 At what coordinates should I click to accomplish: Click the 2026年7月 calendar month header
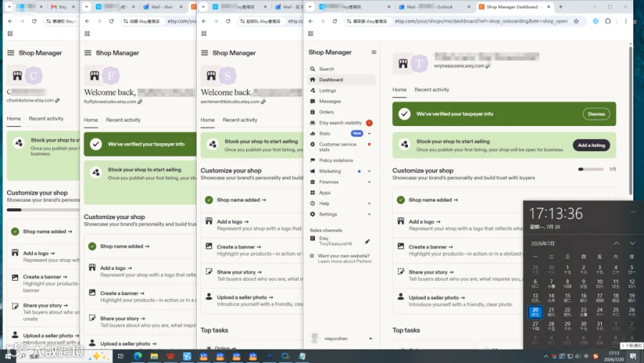[x=542, y=243]
